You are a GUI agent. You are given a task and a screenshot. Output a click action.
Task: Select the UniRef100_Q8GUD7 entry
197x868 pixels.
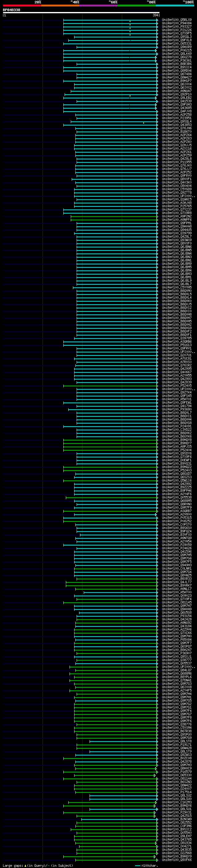coord(177,474)
